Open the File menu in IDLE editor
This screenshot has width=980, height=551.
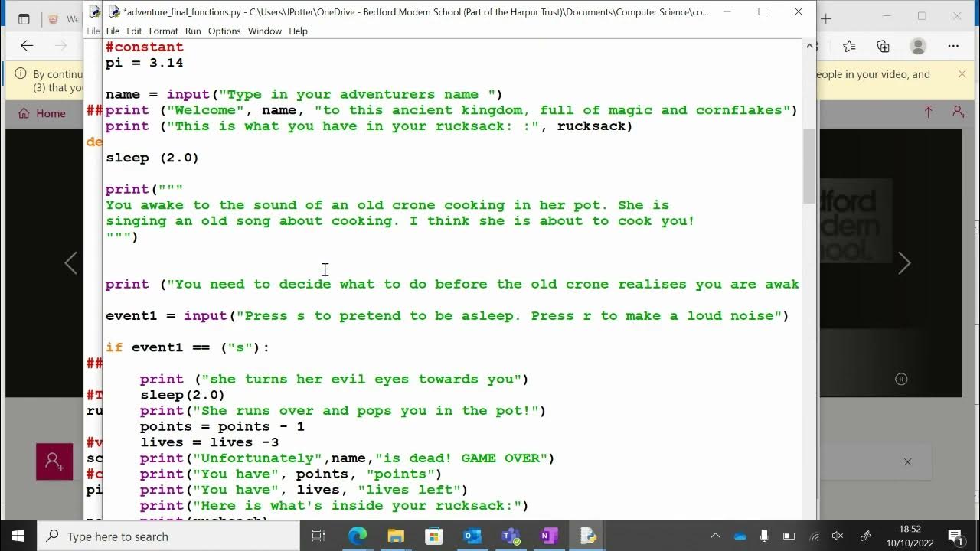pyautogui.click(x=113, y=31)
